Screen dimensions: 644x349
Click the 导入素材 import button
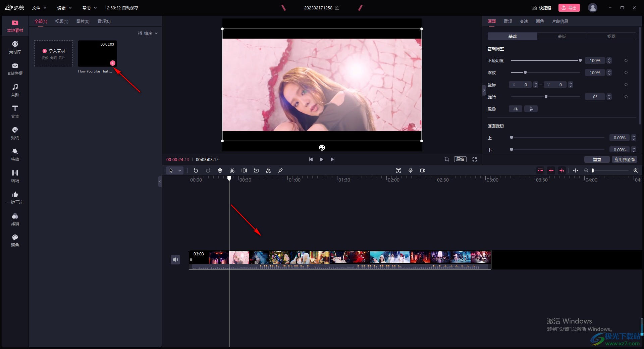pyautogui.click(x=54, y=54)
